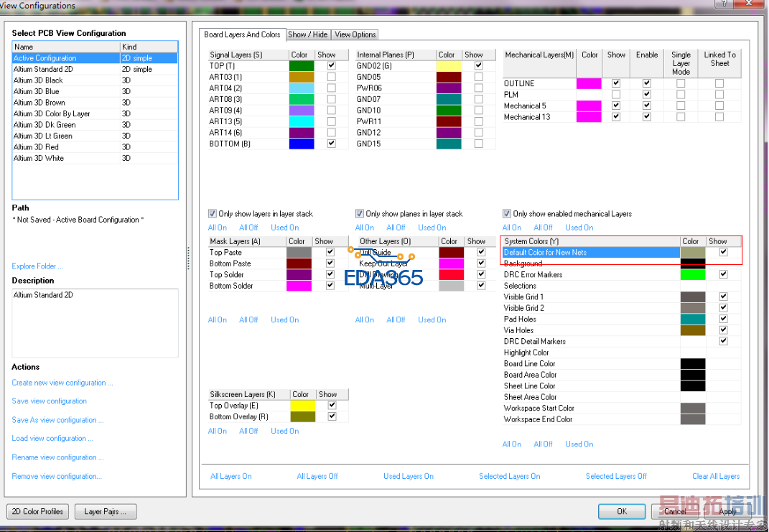Click OUTLINE magenta color swatch
The width and height of the screenshot is (769, 532).
coord(589,83)
